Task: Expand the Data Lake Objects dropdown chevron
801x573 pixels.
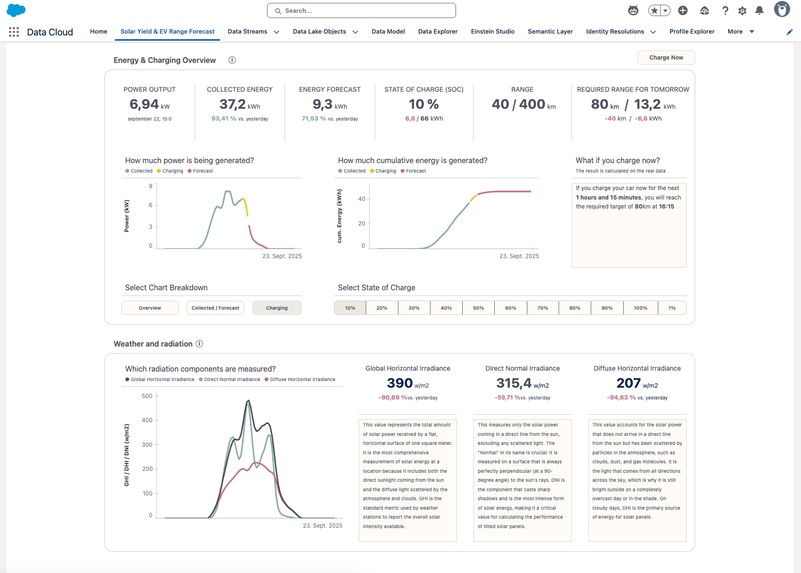Action: point(355,32)
